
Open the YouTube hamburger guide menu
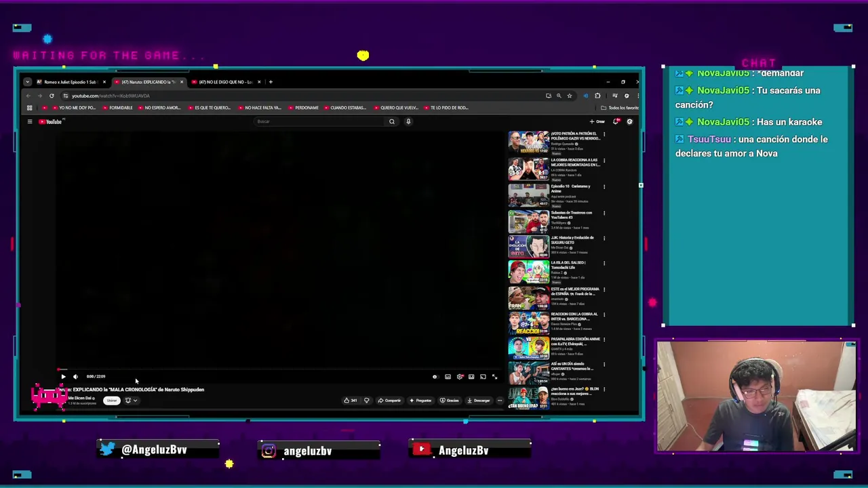[x=30, y=121]
